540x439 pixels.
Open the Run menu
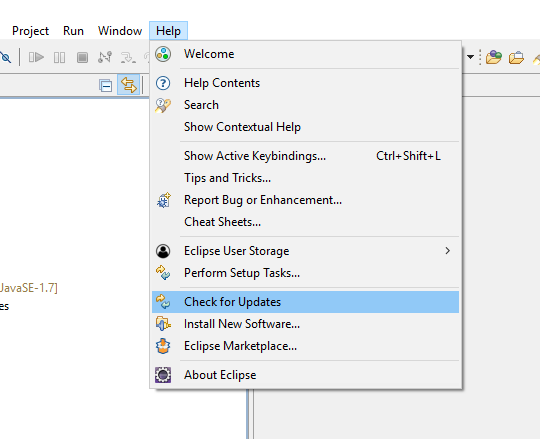[x=73, y=31]
